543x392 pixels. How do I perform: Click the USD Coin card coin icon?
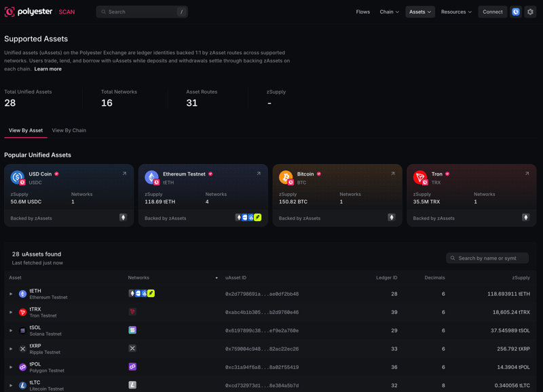(18, 178)
